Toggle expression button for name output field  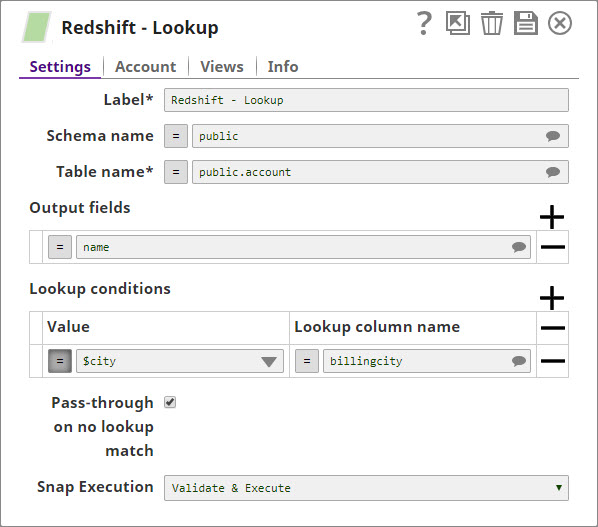(x=60, y=247)
